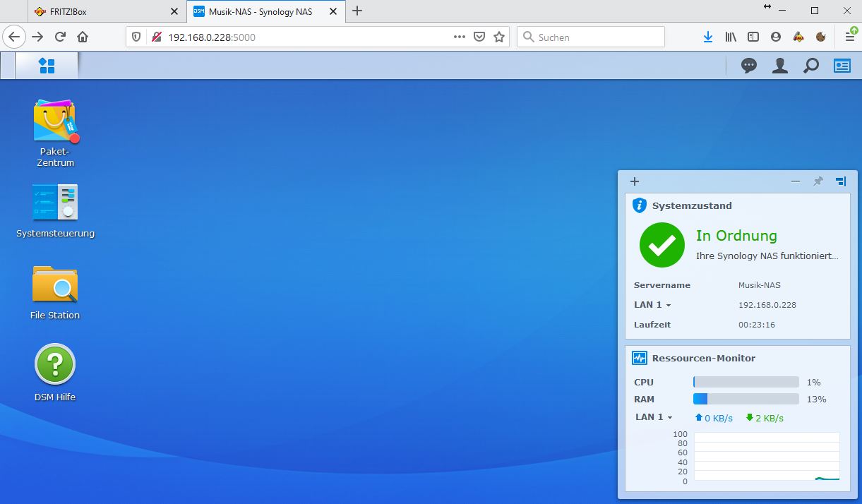Click the 192.168.0.228 IP value in widget
The width and height of the screenshot is (862, 504).
[x=767, y=305]
